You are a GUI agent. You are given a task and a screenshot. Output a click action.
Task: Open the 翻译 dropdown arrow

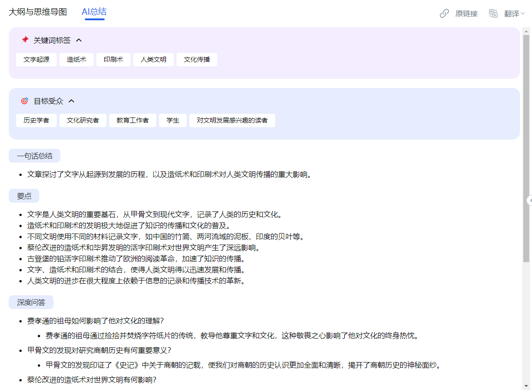(523, 13)
